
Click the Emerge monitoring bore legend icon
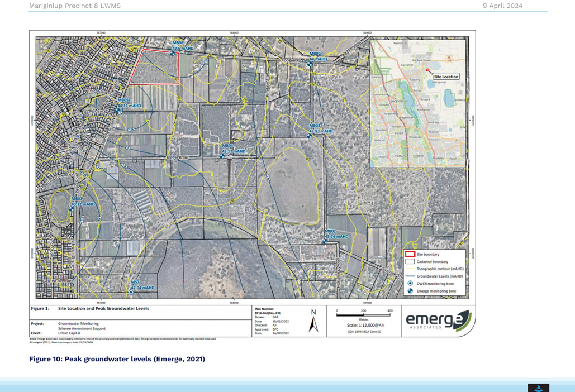(410, 291)
